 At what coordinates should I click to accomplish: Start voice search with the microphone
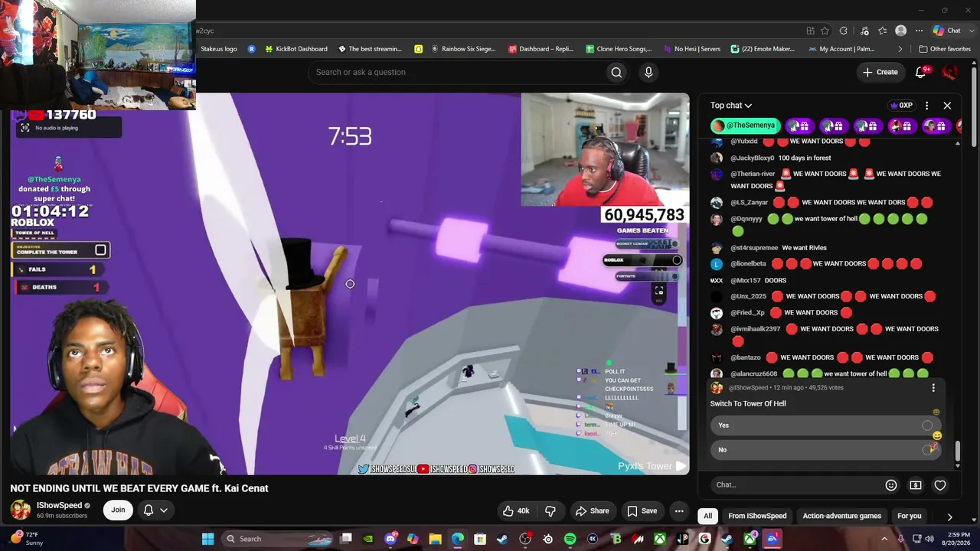tap(648, 72)
